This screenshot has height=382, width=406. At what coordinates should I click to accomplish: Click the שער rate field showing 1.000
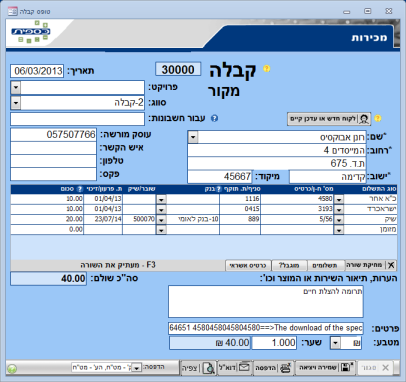coord(274,343)
